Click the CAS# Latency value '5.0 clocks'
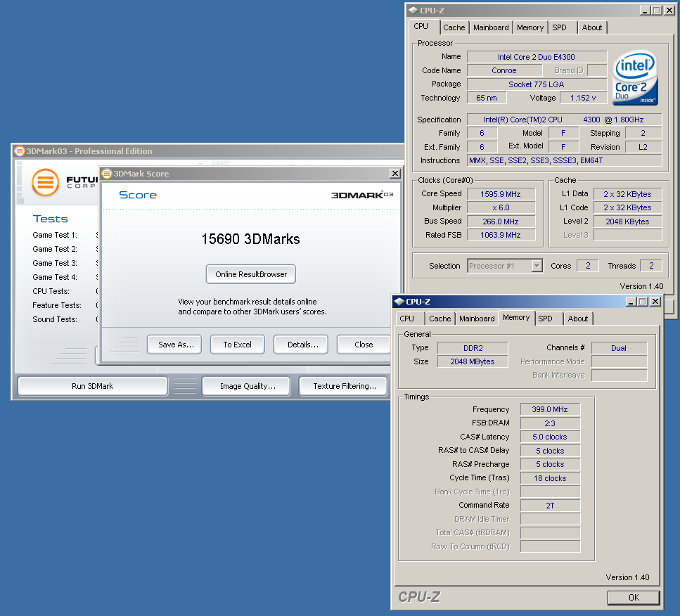680x616 pixels. pos(550,437)
